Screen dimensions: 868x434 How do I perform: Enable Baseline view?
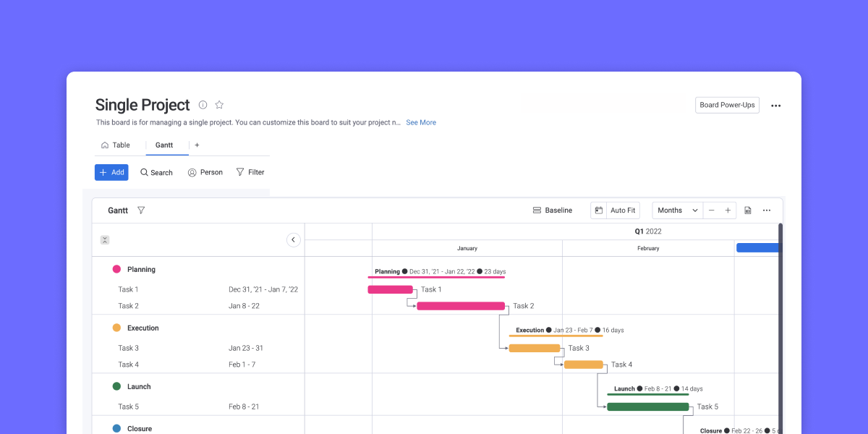(553, 210)
